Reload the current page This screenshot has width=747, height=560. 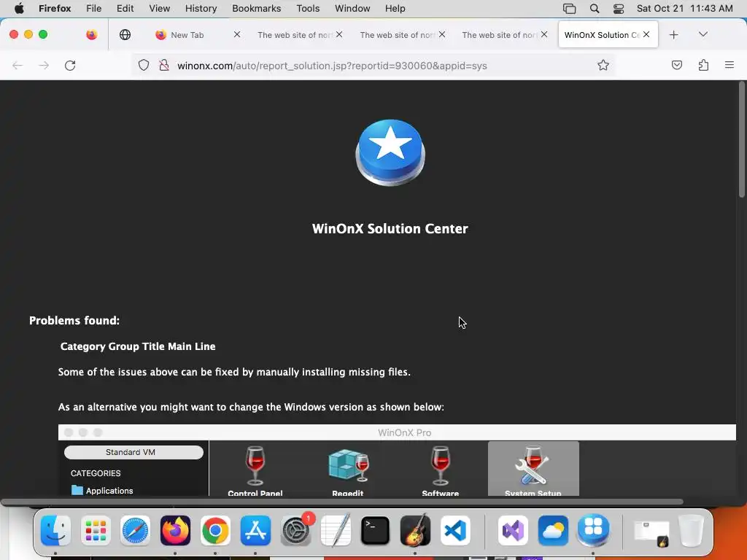click(x=70, y=65)
